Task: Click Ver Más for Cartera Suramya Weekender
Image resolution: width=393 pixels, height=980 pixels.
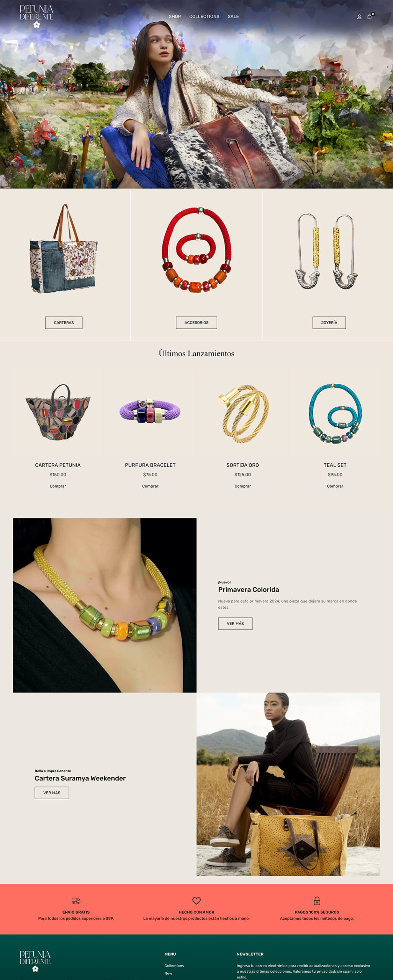Action: [52, 793]
